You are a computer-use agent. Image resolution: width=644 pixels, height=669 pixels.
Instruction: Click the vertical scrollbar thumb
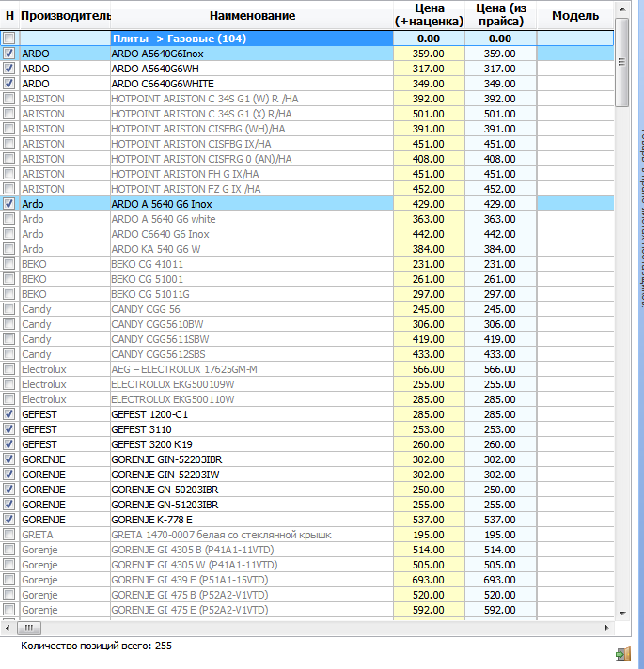click(622, 62)
